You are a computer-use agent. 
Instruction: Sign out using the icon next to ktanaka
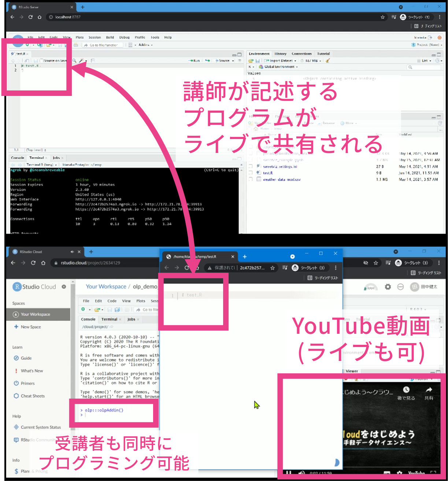pyautogui.click(x=430, y=37)
